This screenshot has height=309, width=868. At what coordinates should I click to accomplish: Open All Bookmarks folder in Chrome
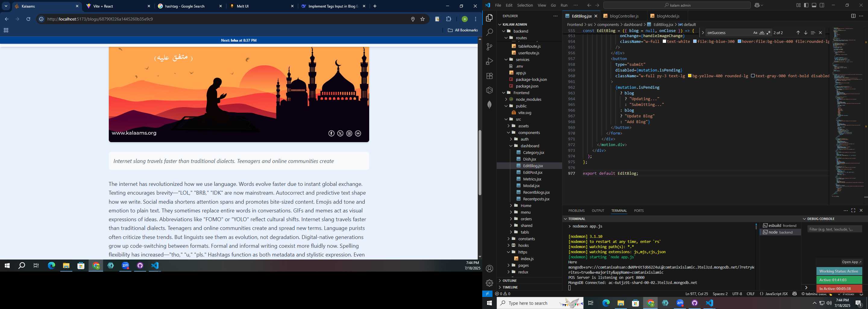coord(463,30)
